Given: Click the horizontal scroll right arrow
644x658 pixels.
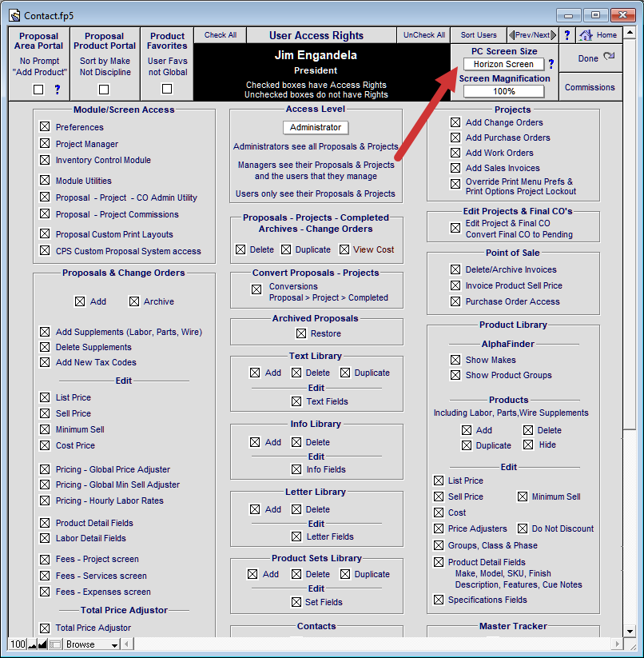Looking at the screenshot, I should click(x=617, y=644).
